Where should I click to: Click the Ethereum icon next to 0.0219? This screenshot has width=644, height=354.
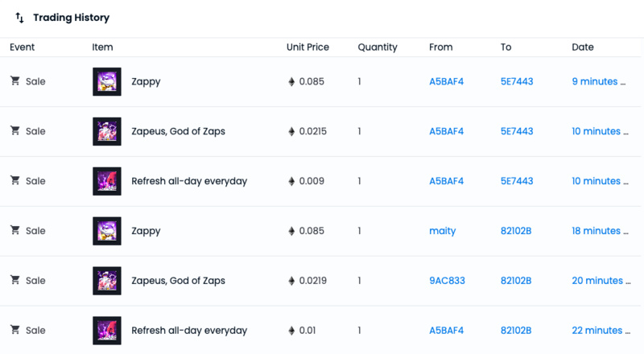click(x=291, y=281)
